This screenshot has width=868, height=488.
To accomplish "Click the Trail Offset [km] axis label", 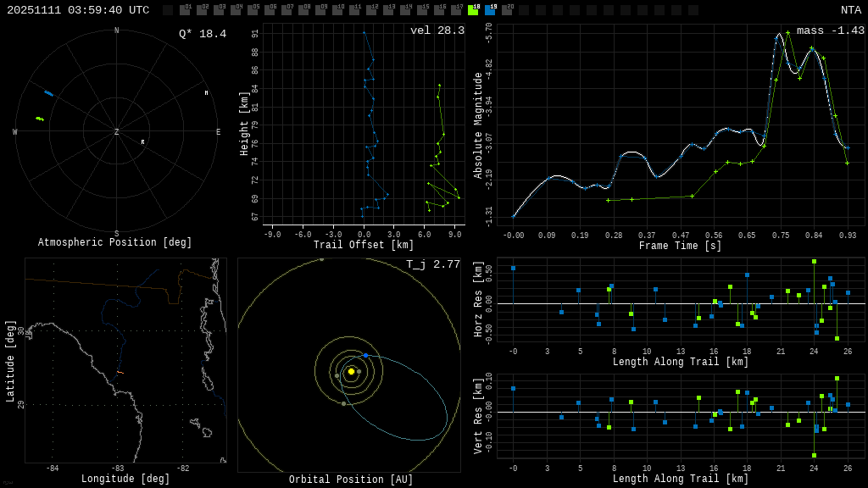I will (x=364, y=245).
